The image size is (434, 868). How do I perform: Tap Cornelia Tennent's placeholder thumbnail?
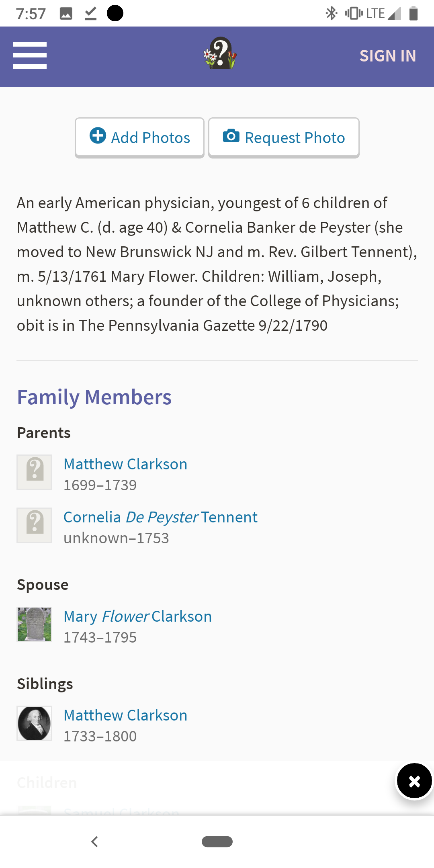pyautogui.click(x=34, y=525)
